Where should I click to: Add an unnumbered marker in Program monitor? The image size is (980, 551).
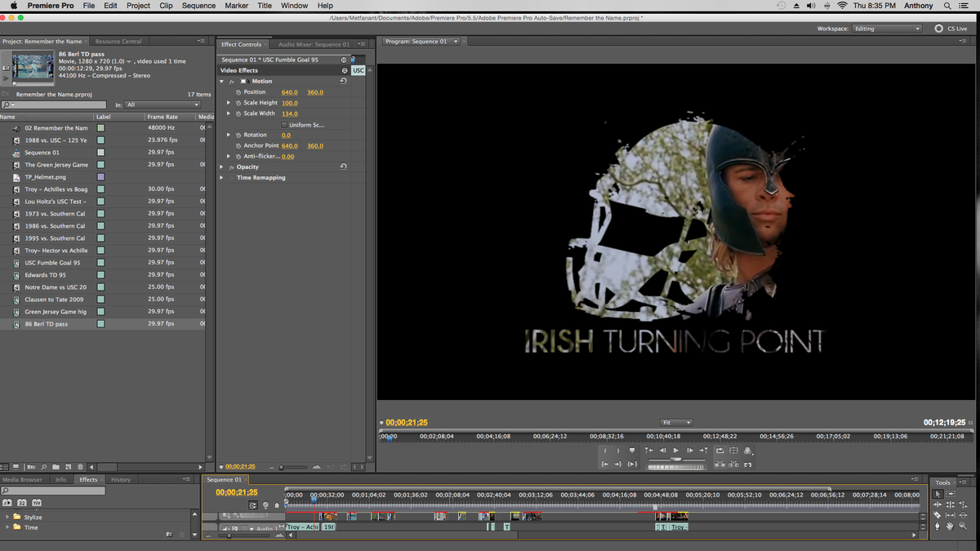click(x=632, y=450)
